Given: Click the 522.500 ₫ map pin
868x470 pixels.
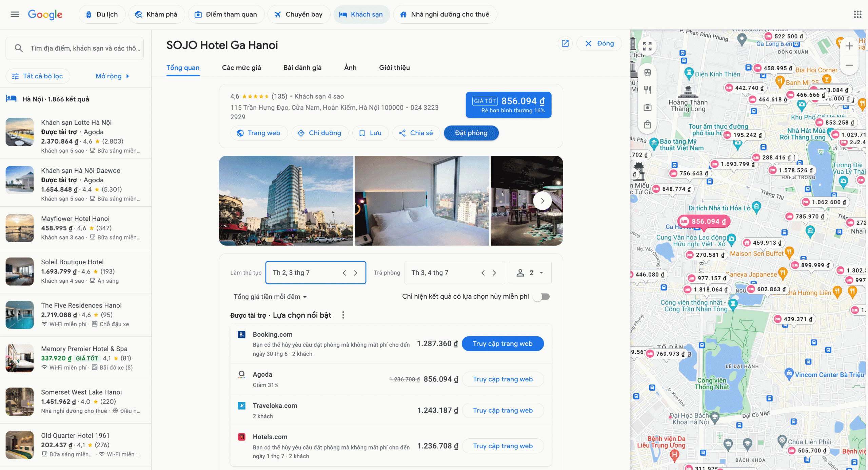Looking at the screenshot, I should point(785,36).
